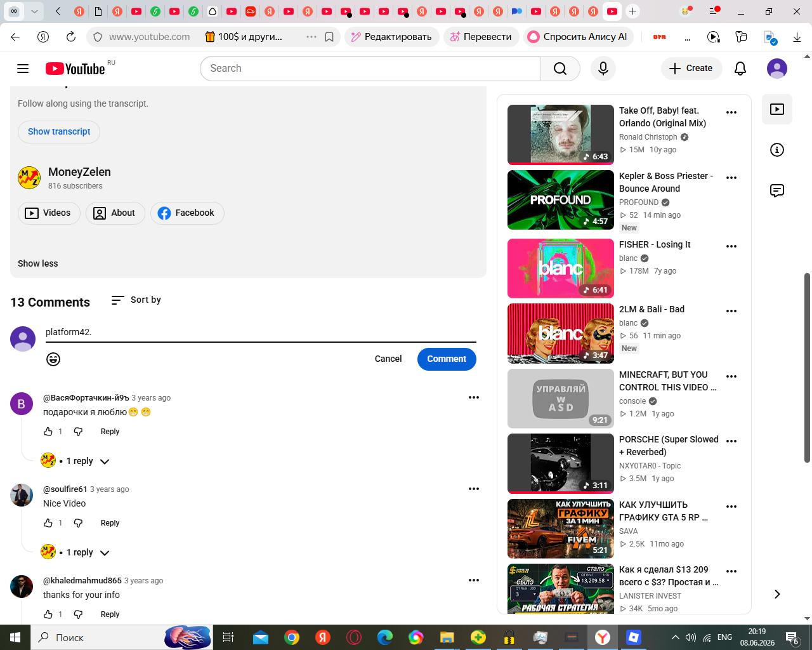Open more options for FISHER - Losing It
This screenshot has width=812, height=650.
point(731,246)
